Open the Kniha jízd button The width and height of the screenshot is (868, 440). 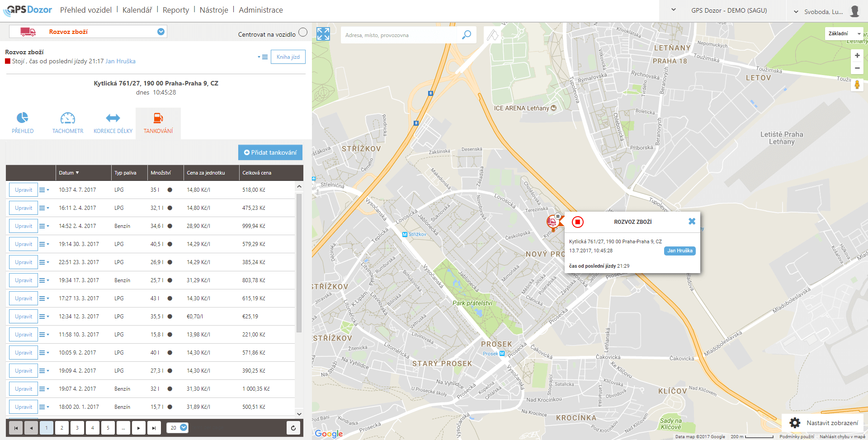click(288, 57)
